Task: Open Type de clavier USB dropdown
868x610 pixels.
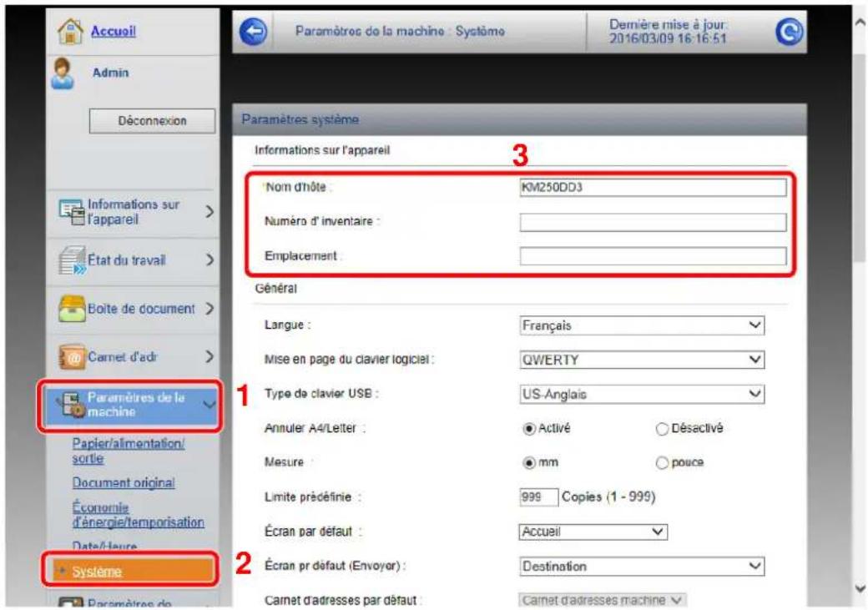Action: [642, 394]
